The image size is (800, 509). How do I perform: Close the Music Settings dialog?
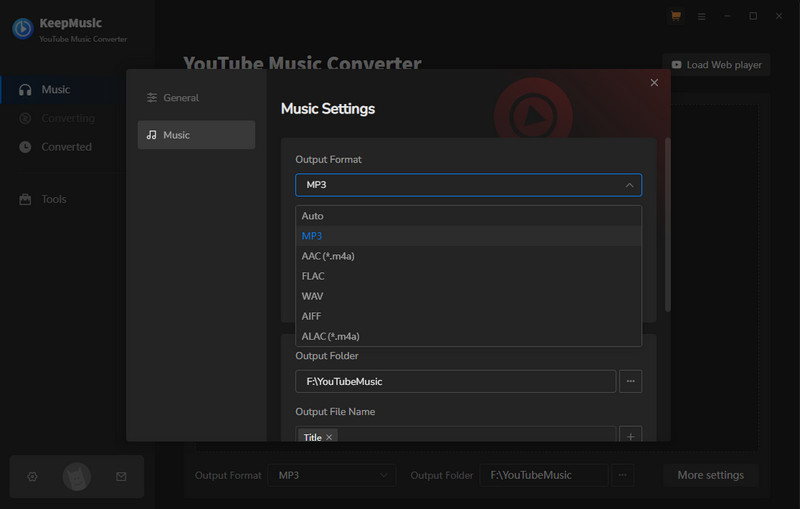point(654,83)
